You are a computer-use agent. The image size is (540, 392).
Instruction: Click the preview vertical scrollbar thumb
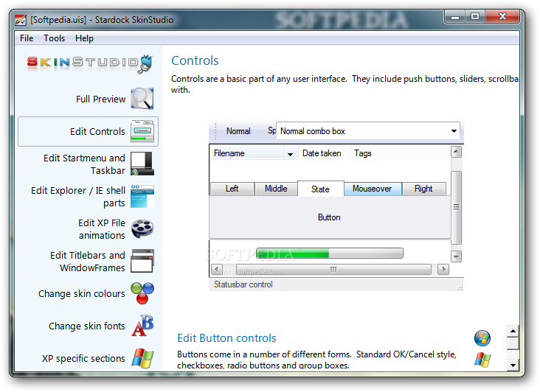click(457, 207)
